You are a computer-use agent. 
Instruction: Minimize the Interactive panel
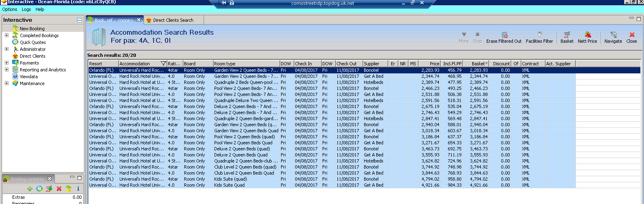point(79,20)
